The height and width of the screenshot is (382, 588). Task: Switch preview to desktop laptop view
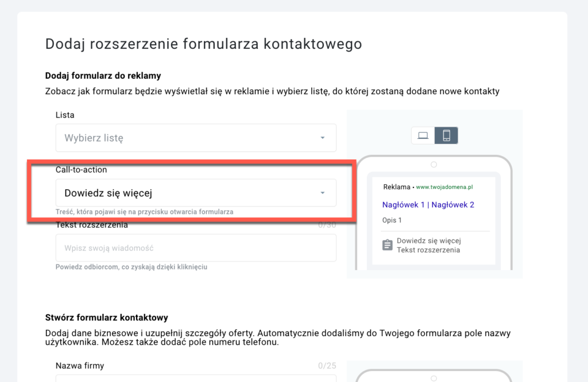[423, 135]
